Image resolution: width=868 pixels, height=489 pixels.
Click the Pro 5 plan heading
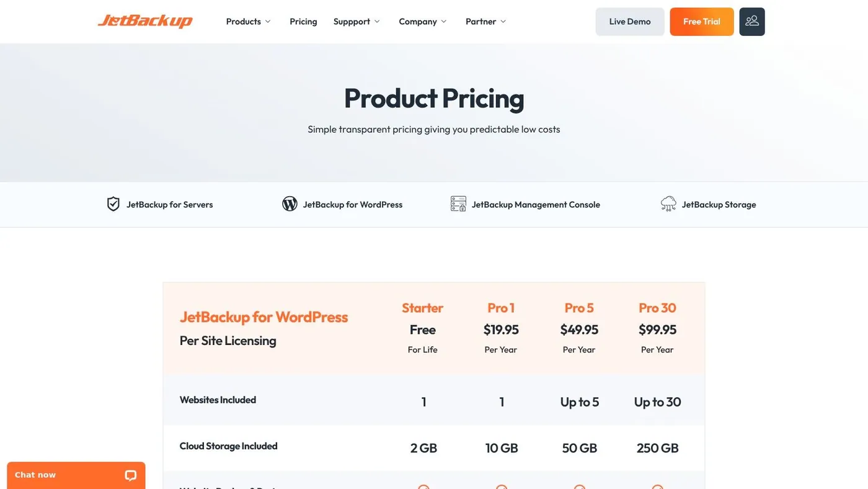(579, 308)
